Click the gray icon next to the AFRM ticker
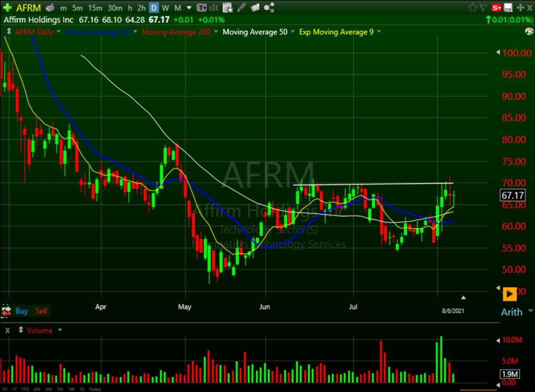This screenshot has height=392, width=535. [x=50, y=7]
